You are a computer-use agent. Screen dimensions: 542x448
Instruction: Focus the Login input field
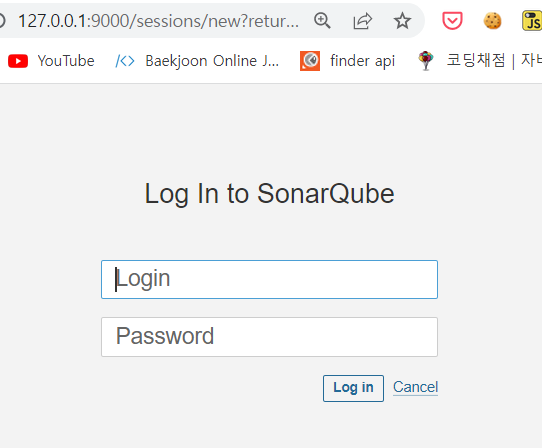click(x=269, y=279)
